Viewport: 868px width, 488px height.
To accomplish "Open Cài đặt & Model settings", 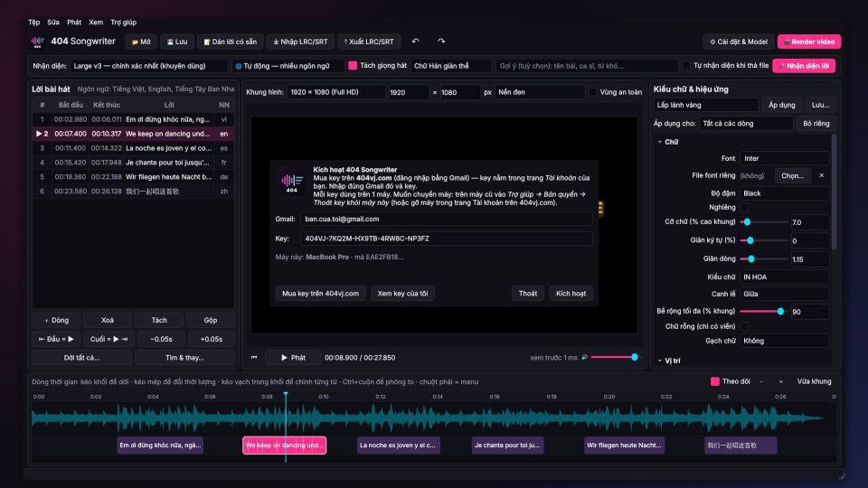I will 739,42.
